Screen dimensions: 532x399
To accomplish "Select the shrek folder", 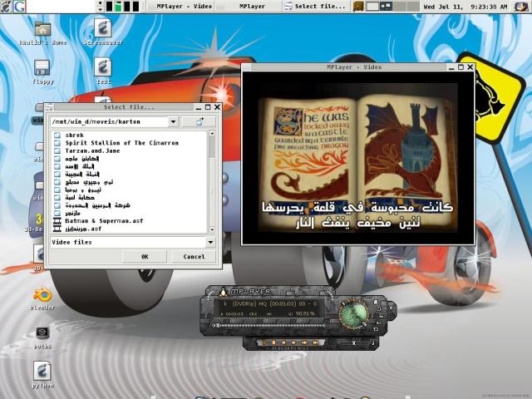I will pyautogui.click(x=75, y=135).
